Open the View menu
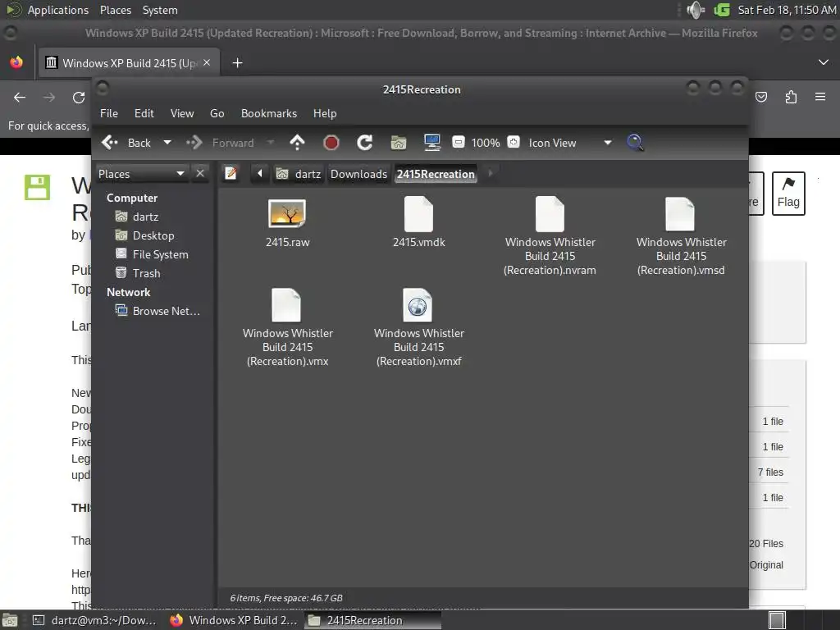Viewport: 840px width, 630px height. [x=182, y=113]
